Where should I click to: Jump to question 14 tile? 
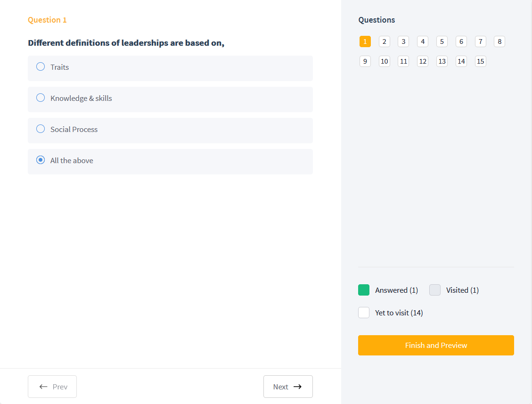[x=461, y=61]
